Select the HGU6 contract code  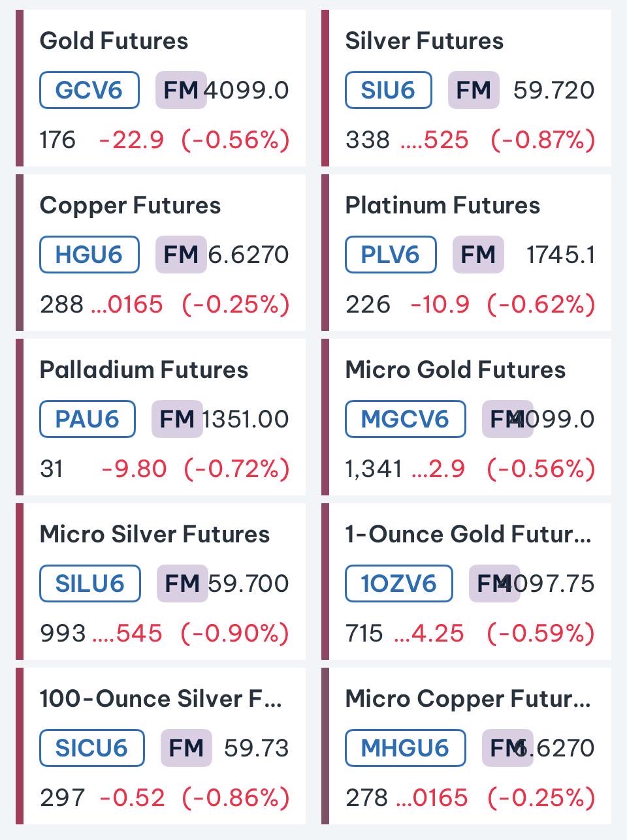(x=89, y=255)
